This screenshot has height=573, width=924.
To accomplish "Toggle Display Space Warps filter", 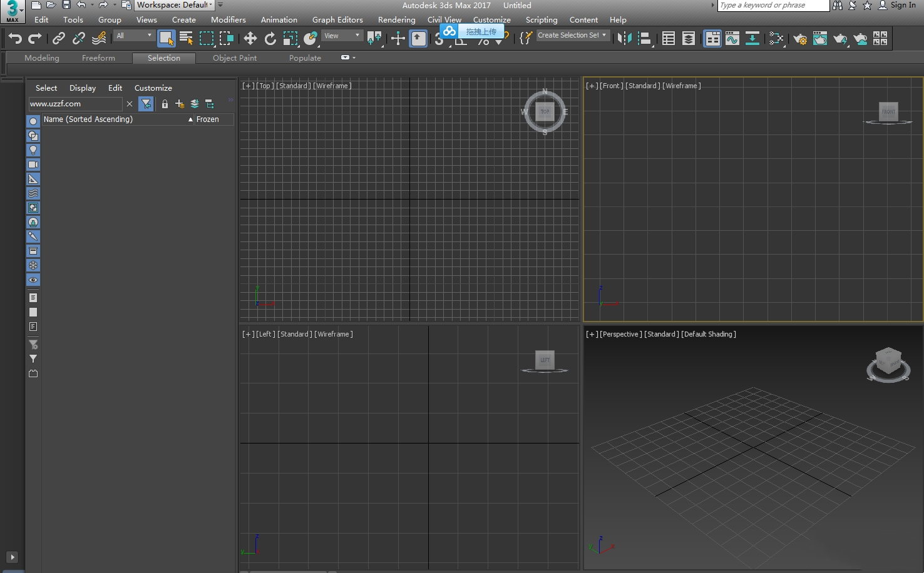I will pos(33,193).
